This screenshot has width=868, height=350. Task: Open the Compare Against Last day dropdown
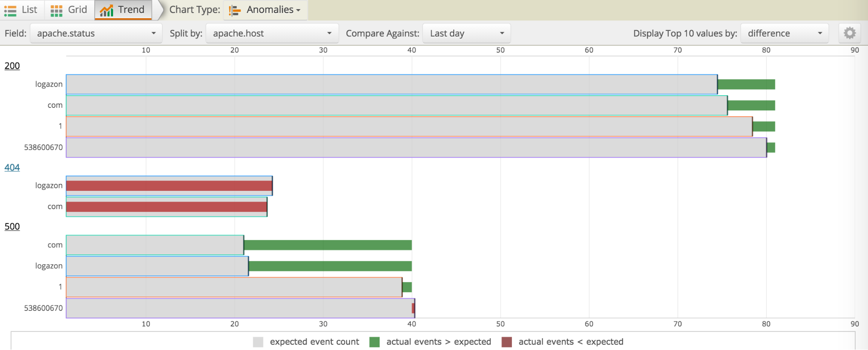[x=466, y=33]
